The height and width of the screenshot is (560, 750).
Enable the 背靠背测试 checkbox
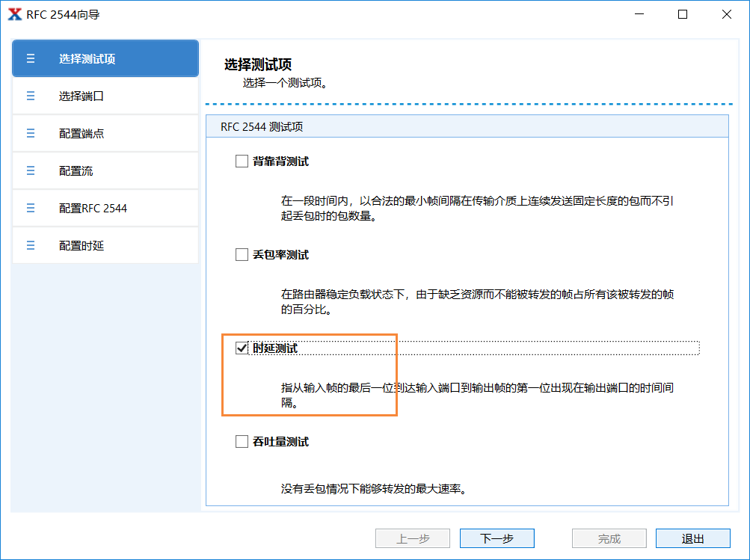[242, 160]
